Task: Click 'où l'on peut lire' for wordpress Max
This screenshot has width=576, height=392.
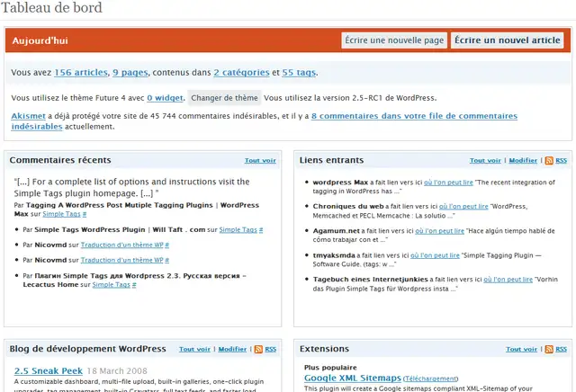Action: point(448,183)
